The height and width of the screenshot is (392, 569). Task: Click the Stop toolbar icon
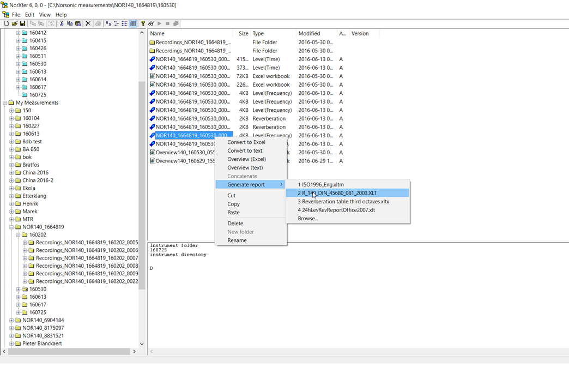pyautogui.click(x=167, y=23)
